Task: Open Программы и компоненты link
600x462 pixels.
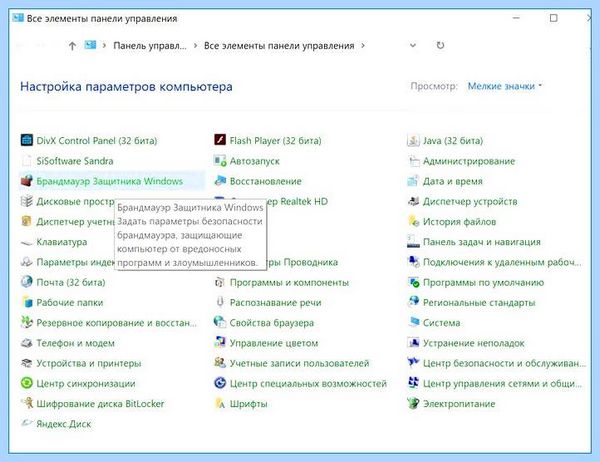Action: [289, 282]
